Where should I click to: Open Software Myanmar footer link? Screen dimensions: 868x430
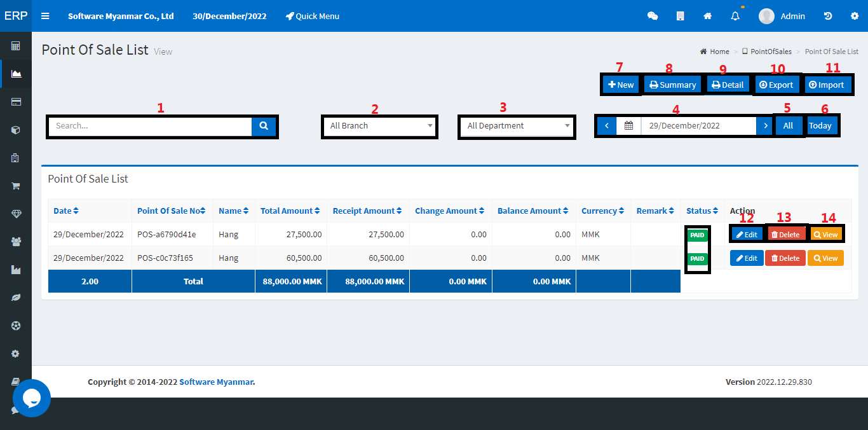tap(216, 382)
